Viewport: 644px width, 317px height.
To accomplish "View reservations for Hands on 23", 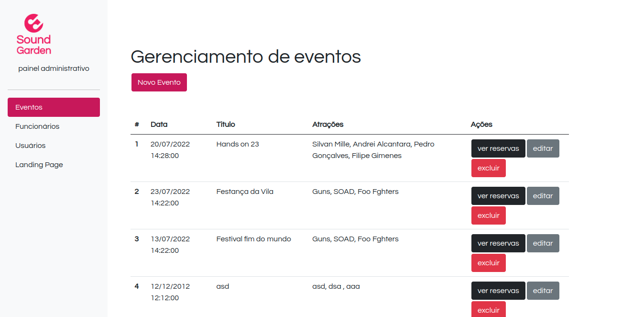I will [498, 148].
